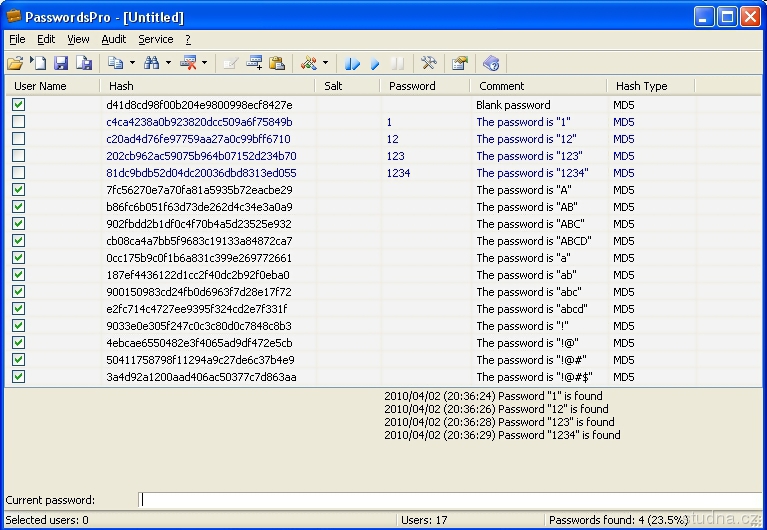Sort by the Hash column header

tap(212, 86)
